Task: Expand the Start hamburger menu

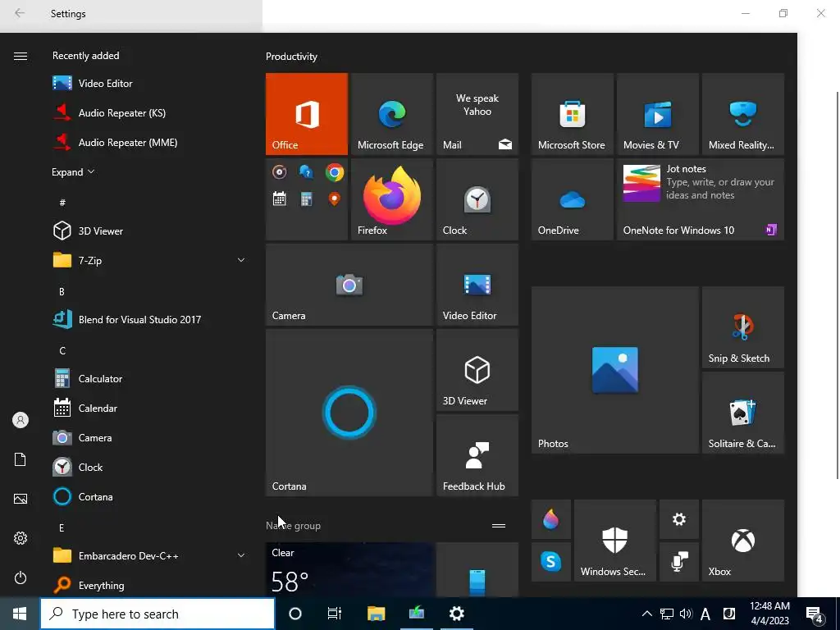Action: pos(21,57)
